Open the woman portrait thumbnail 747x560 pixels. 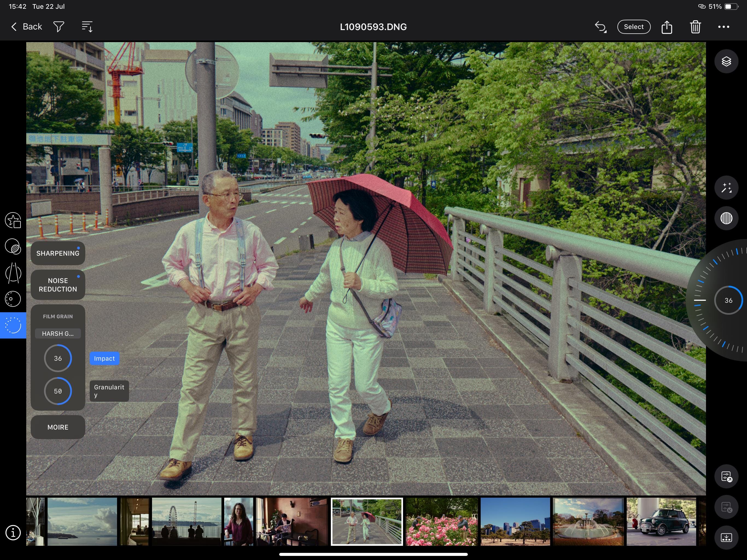pyautogui.click(x=238, y=521)
